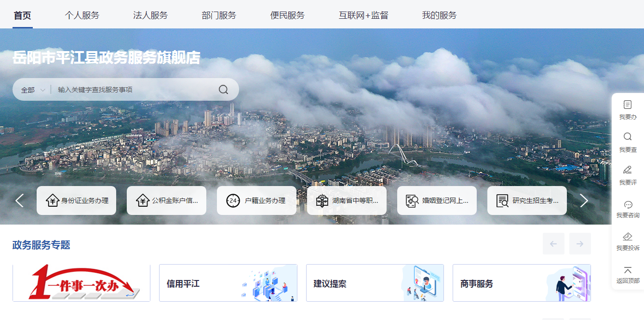Expand the 全部 category dropdown
The image size is (644, 320).
(33, 90)
